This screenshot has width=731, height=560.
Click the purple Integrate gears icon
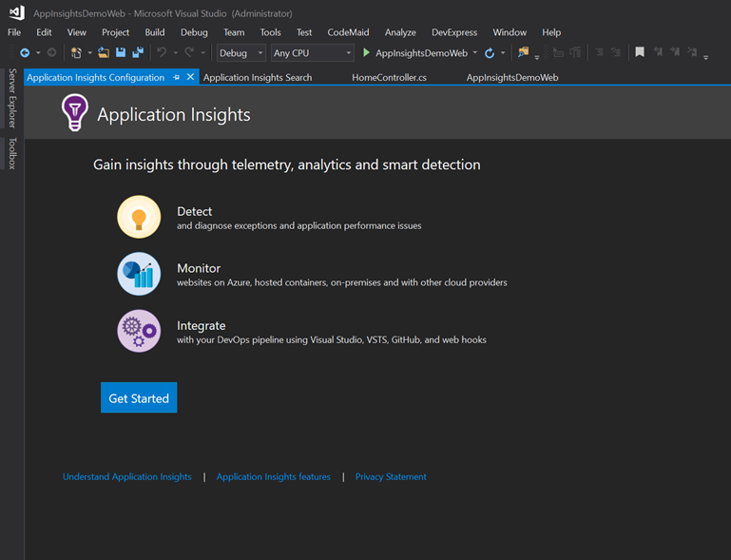coord(139,331)
